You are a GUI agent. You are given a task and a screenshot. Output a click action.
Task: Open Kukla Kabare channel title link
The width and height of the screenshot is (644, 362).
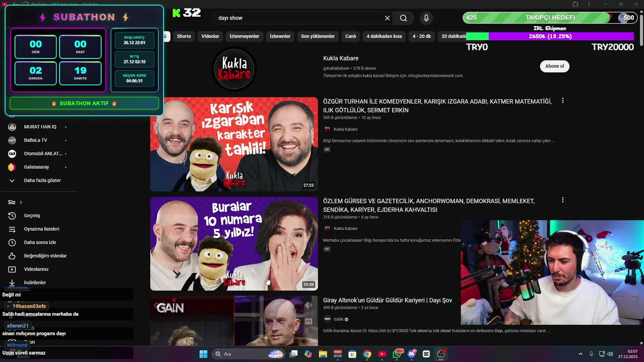coord(341,58)
